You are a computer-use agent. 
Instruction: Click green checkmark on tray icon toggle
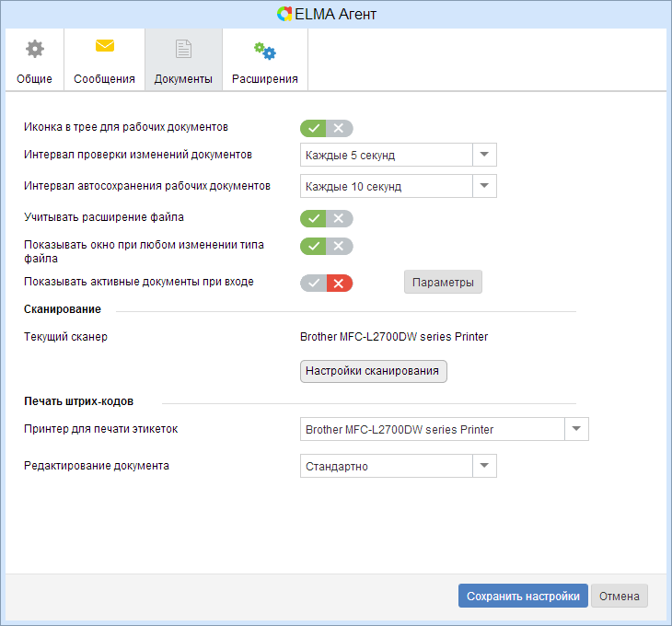pyautogui.click(x=314, y=129)
